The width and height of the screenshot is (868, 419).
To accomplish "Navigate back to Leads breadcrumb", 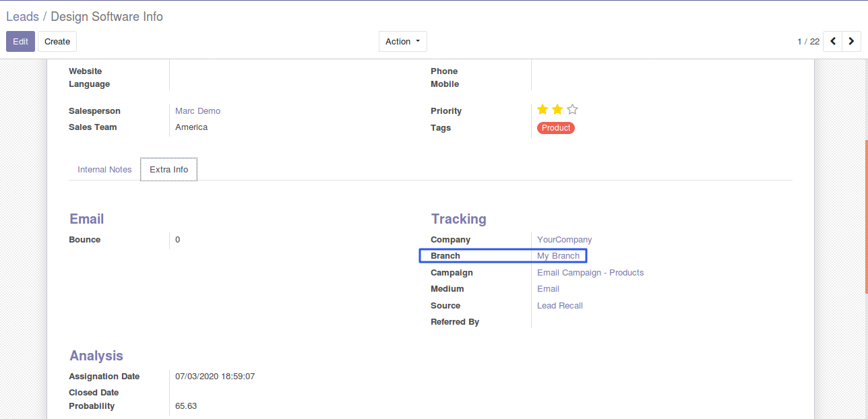I will [x=22, y=16].
